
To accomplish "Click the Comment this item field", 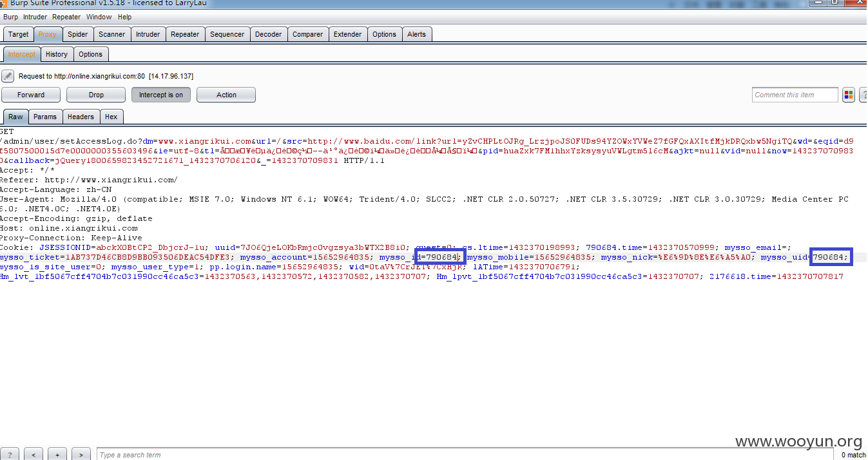I will click(795, 95).
